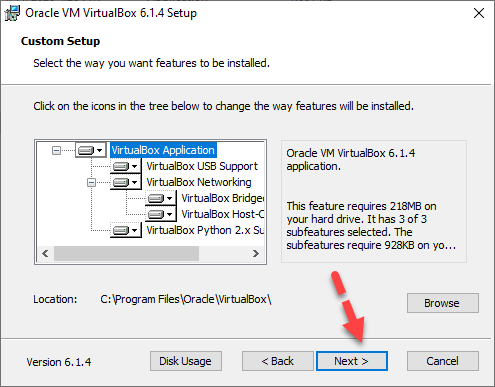Click the Browse button for install location

click(x=443, y=303)
